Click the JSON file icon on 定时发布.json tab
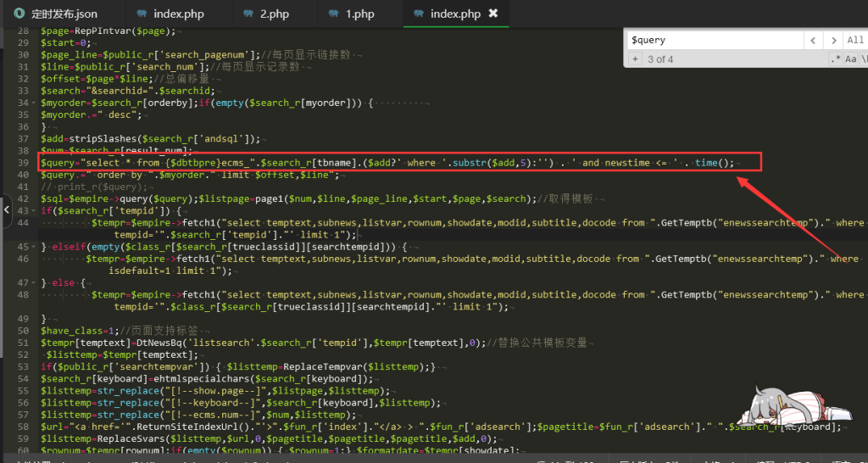Image resolution: width=868 pixels, height=463 pixels. coord(19,14)
